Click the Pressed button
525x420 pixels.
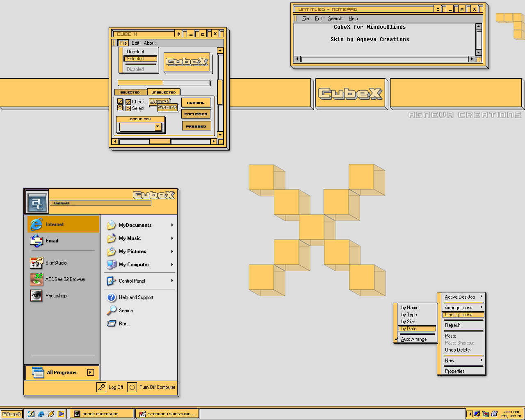(x=196, y=126)
